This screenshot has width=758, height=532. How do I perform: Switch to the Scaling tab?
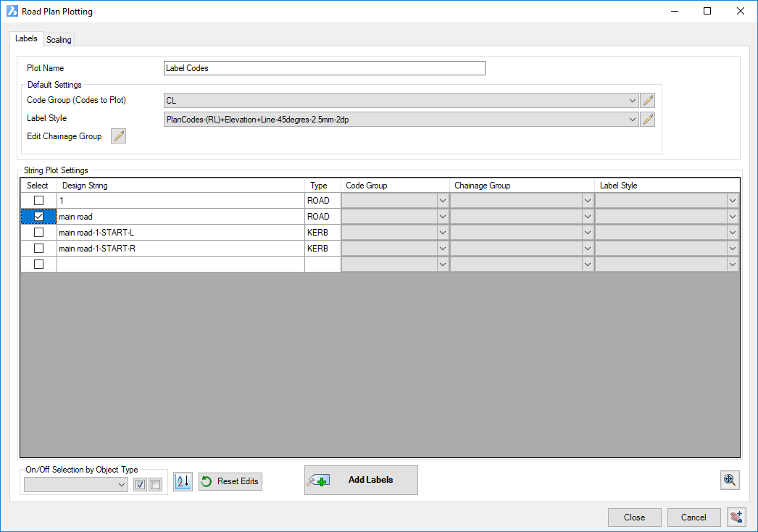[x=59, y=40]
